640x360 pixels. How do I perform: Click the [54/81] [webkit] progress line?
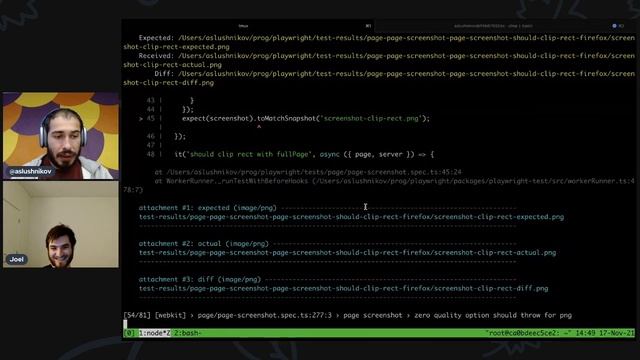pos(347,315)
